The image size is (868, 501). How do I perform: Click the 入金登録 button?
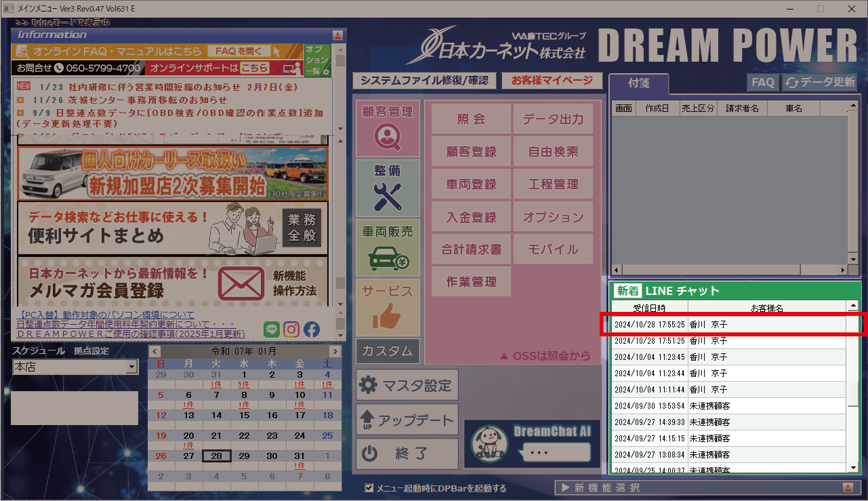(471, 217)
